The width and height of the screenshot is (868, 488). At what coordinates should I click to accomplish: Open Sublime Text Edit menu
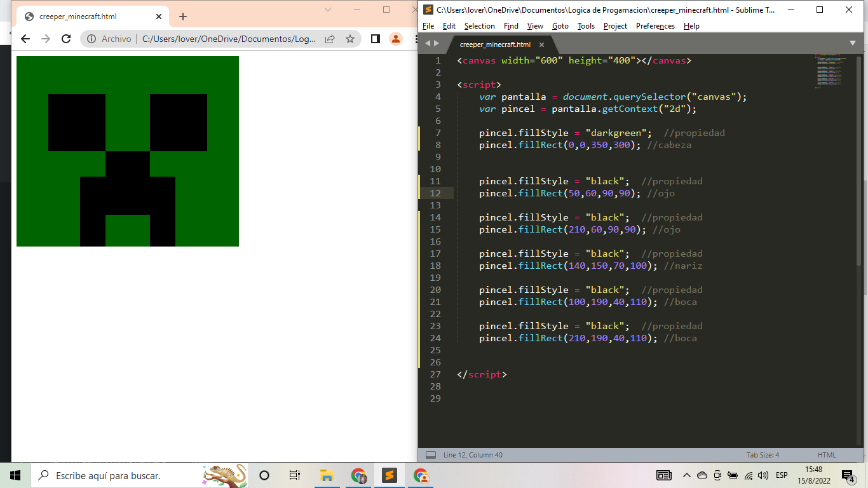pyautogui.click(x=449, y=26)
